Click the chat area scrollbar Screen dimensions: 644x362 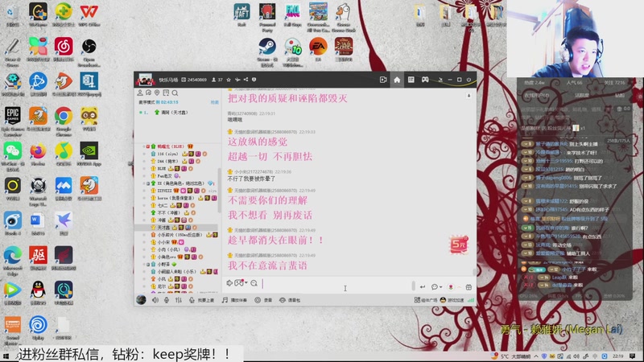tap(474, 271)
